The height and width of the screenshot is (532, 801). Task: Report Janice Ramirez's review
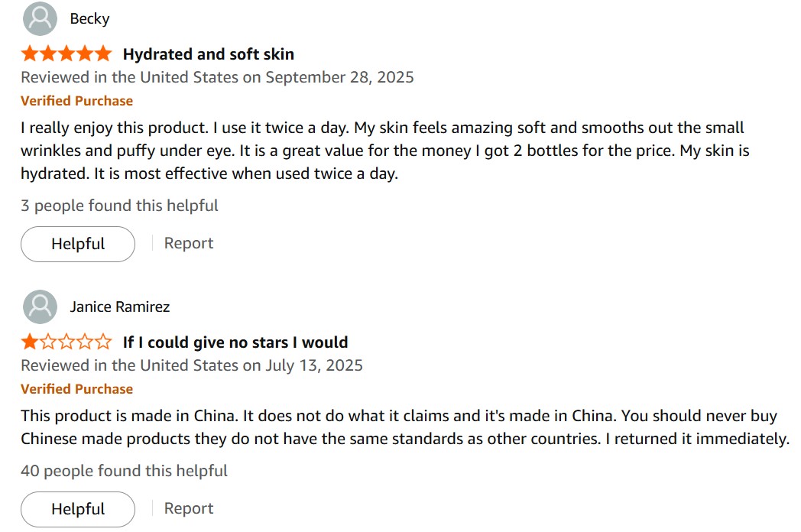189,508
